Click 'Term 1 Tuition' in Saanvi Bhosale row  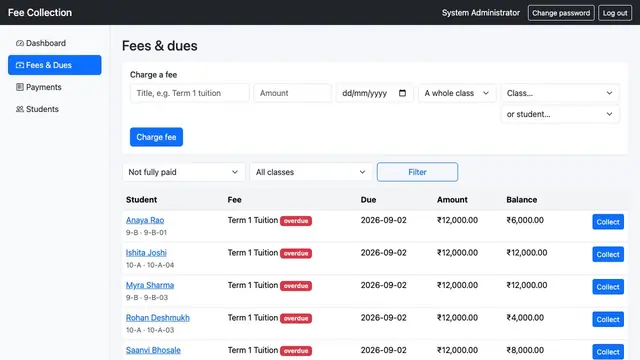coord(253,350)
